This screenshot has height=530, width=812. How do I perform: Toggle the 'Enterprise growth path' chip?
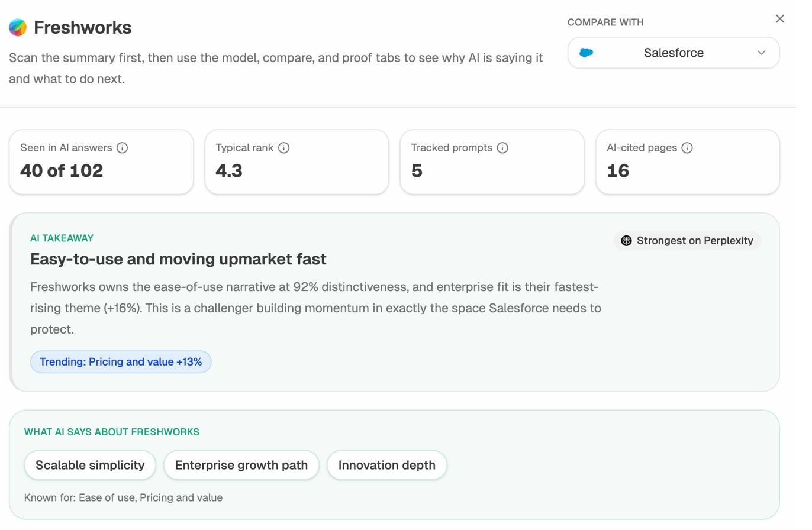click(x=241, y=465)
